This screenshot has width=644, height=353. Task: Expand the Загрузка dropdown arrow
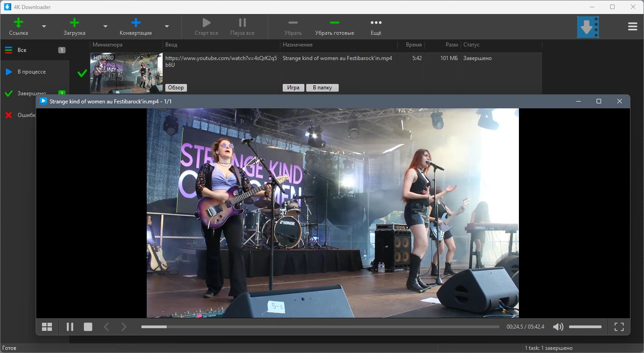[105, 26]
